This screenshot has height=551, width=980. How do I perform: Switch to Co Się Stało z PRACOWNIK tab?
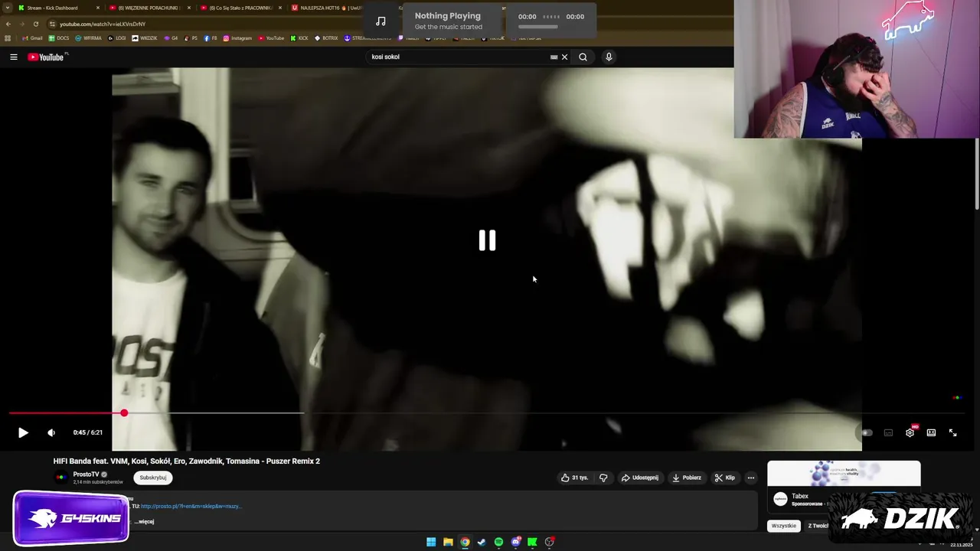[240, 8]
